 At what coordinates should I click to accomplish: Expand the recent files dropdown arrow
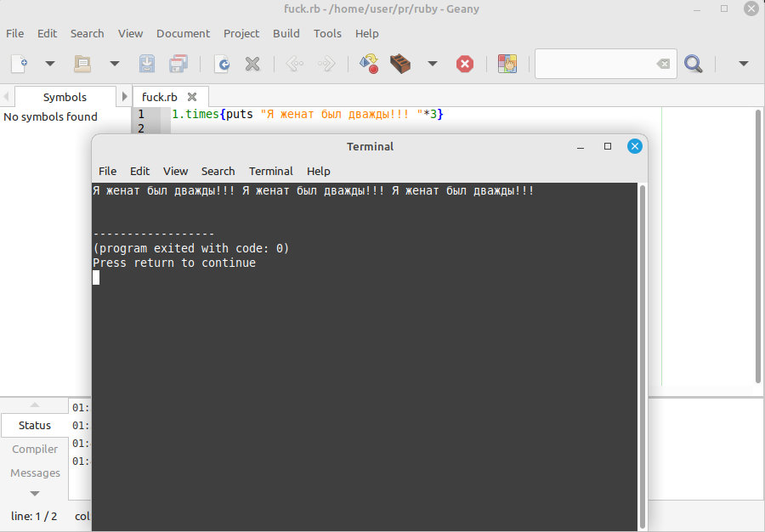[115, 64]
